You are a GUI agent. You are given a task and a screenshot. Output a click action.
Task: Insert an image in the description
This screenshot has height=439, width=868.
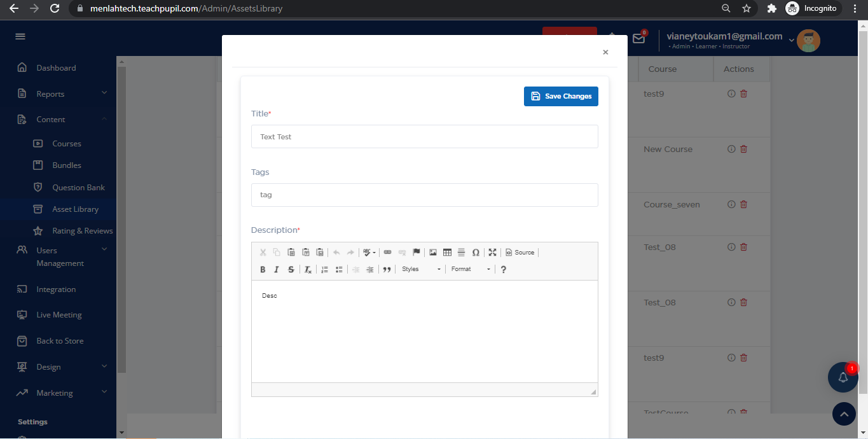433,253
